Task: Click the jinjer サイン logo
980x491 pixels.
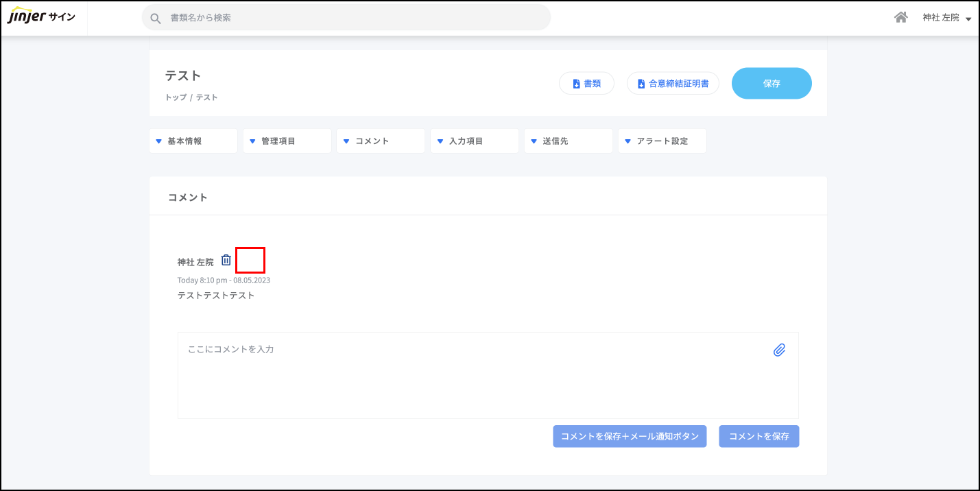Action: point(41,17)
